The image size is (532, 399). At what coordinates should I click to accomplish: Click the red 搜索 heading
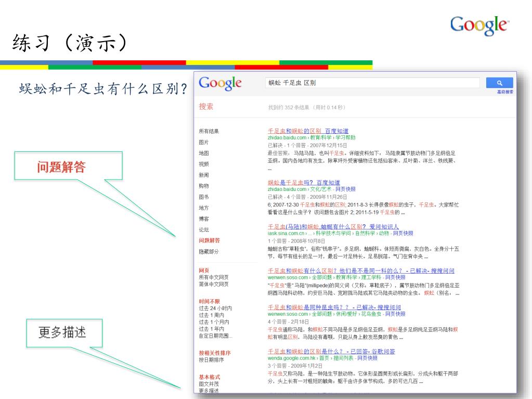[206, 107]
